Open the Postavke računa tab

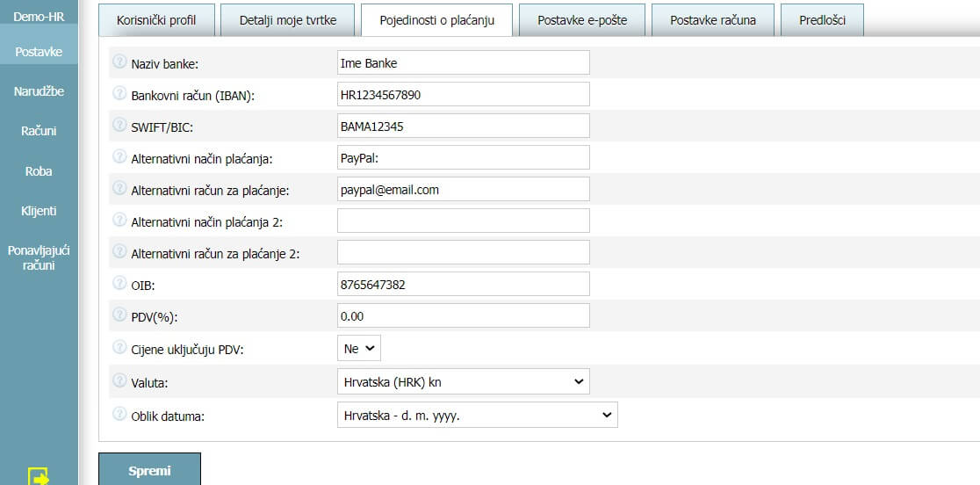[713, 20]
